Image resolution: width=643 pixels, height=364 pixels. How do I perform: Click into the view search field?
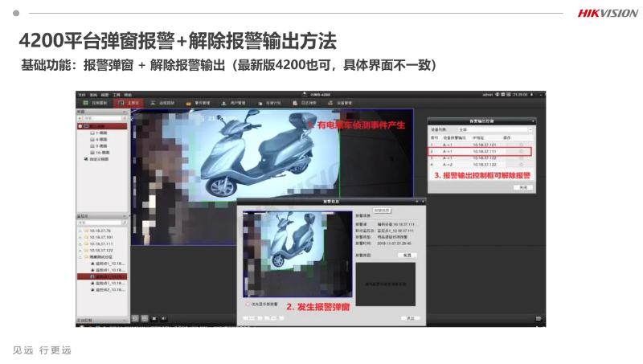coord(103,118)
